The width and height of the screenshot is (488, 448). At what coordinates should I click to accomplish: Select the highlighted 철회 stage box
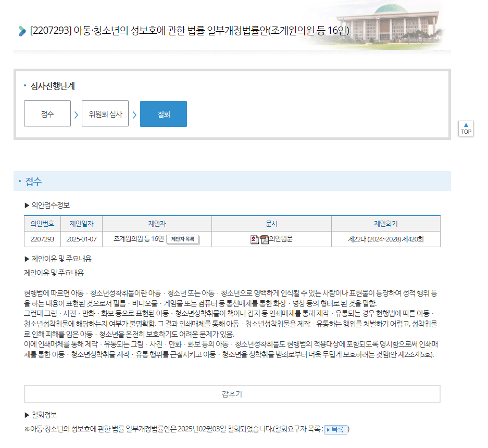[164, 114]
